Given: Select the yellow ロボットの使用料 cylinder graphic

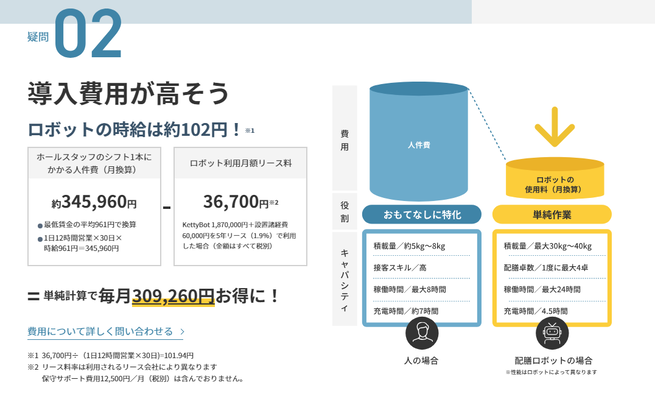Looking at the screenshot, I should (x=555, y=178).
